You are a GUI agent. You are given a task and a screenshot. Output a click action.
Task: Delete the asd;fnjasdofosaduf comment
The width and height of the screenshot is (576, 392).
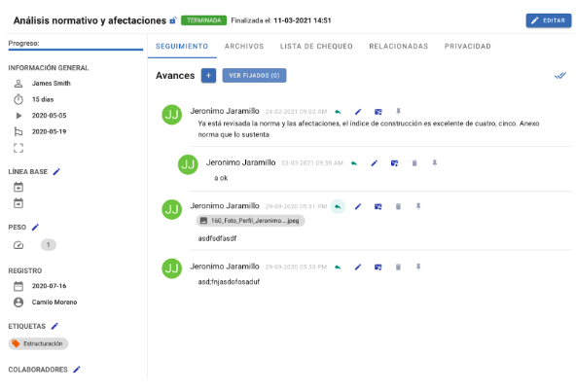398,267
